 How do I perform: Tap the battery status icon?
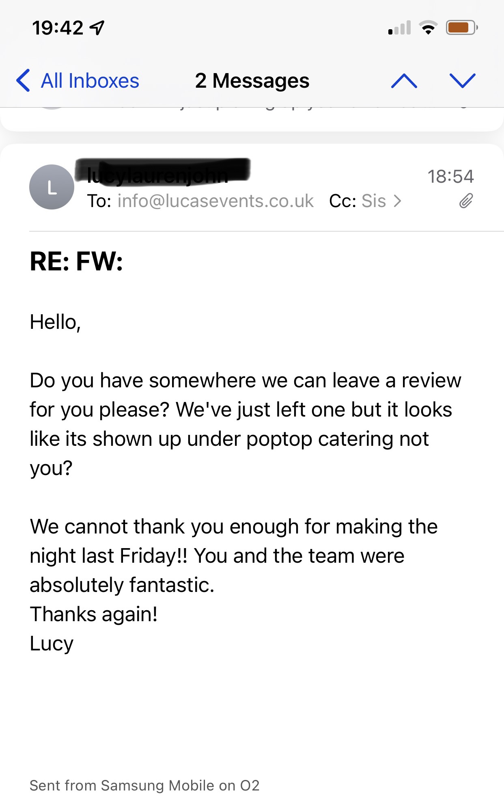pos(462,28)
